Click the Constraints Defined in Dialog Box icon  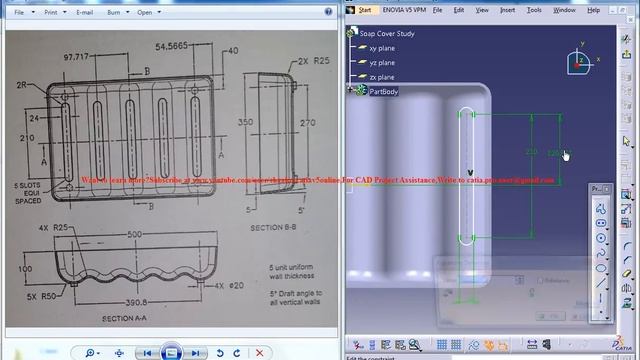tap(627, 195)
